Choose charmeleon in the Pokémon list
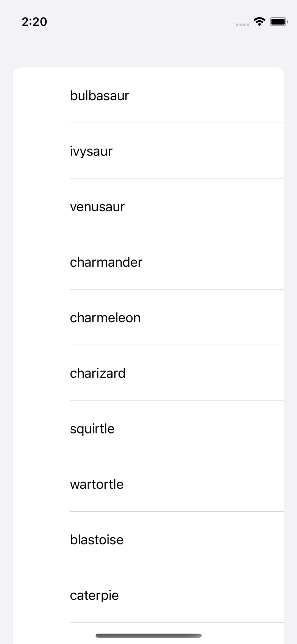Image resolution: width=297 pixels, height=644 pixels. pyautogui.click(x=105, y=318)
